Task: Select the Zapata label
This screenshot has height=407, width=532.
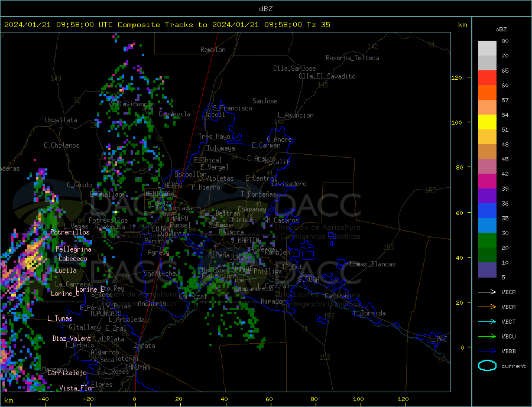Action: click(145, 346)
